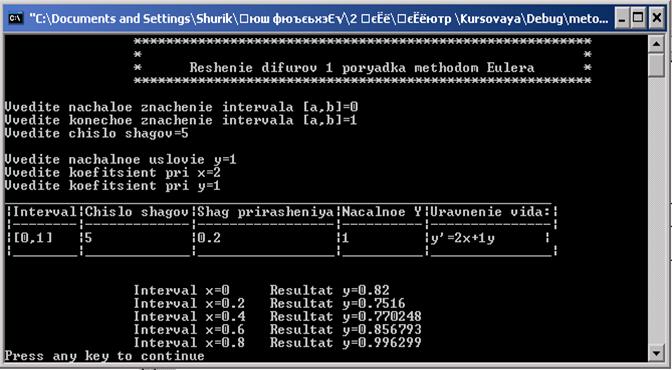672x370 pixels.
Task: Click the 'Interval x=0.8' output line
Action: pos(189,343)
